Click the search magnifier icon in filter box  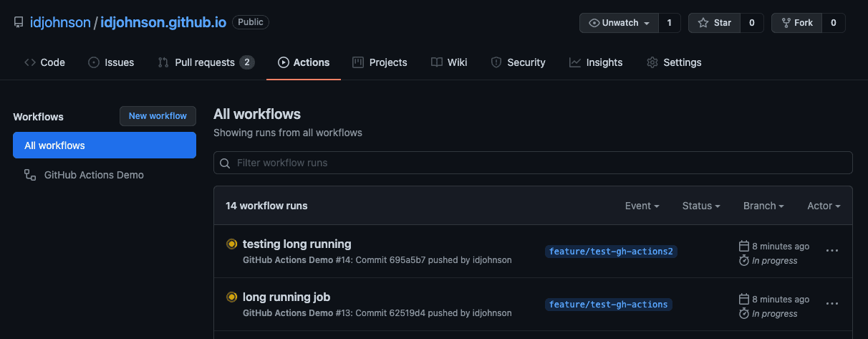226,163
